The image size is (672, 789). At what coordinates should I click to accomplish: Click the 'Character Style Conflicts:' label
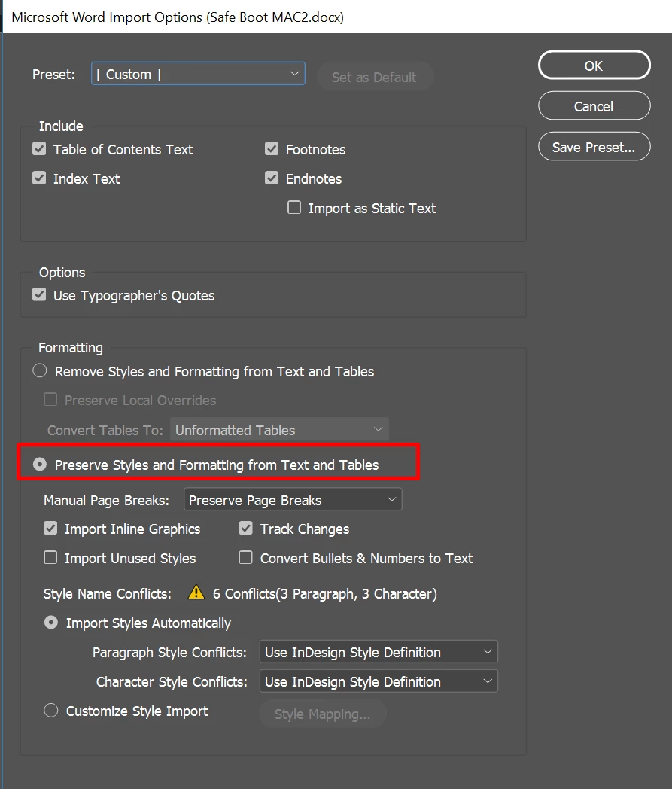click(x=172, y=682)
